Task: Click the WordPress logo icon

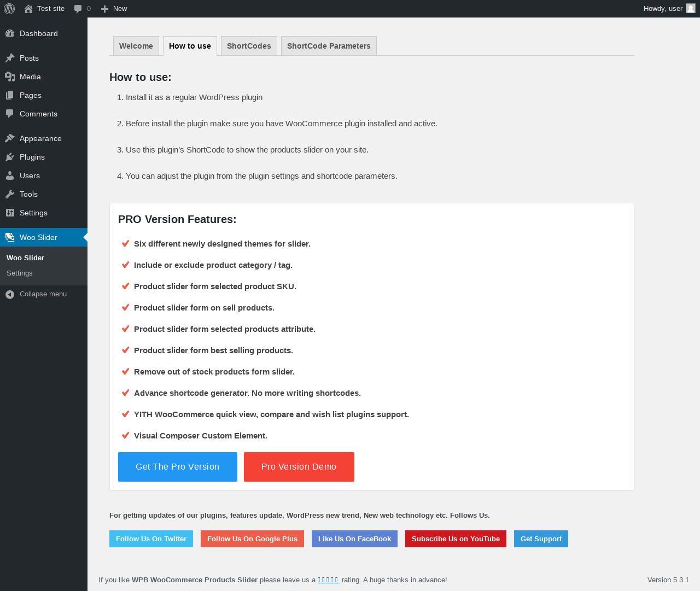Action: point(9,9)
